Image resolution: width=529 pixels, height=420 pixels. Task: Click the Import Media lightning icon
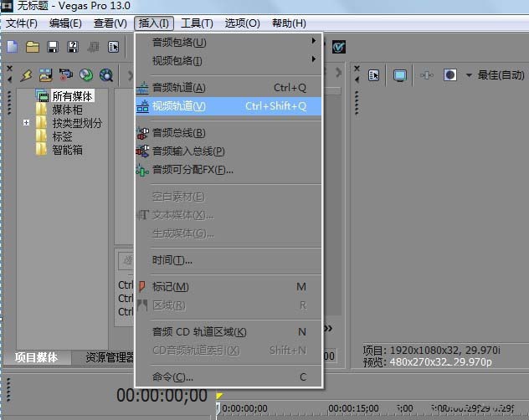coord(26,75)
